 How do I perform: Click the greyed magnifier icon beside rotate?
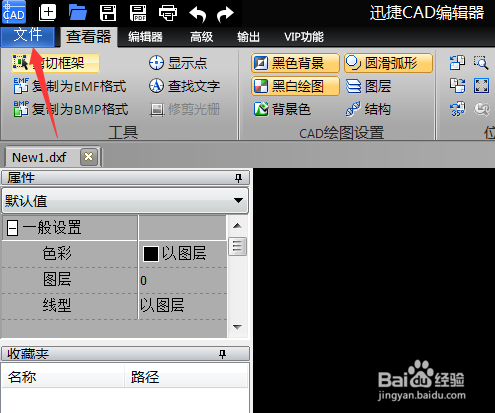482,109
